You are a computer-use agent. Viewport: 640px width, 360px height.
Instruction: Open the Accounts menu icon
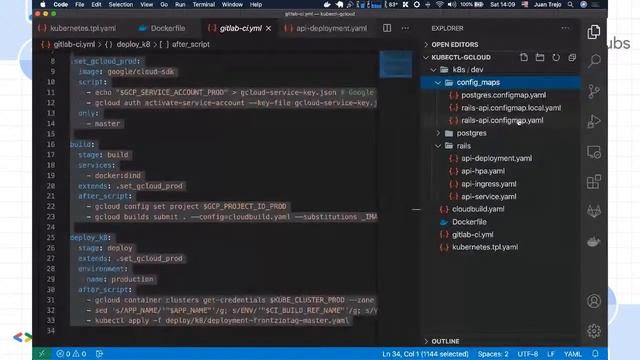tap(594, 301)
